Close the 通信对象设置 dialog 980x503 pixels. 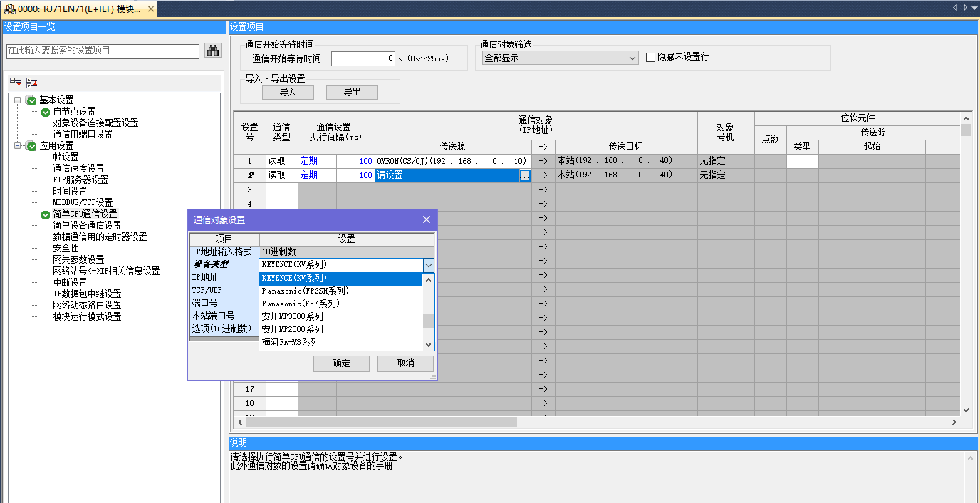click(426, 220)
